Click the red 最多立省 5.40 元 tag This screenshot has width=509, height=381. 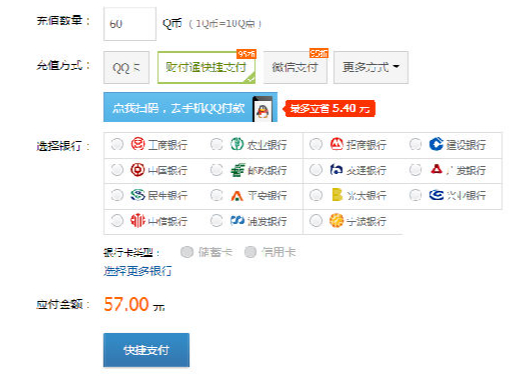click(329, 109)
